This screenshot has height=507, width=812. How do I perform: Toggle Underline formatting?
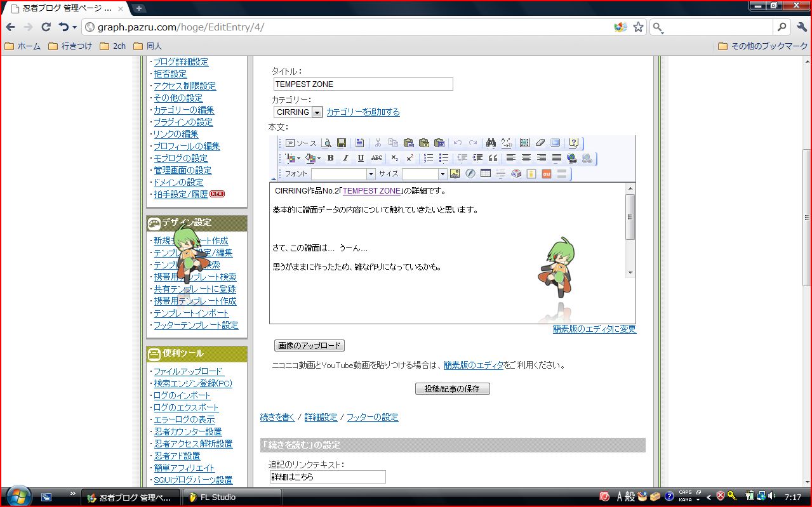coord(361,158)
